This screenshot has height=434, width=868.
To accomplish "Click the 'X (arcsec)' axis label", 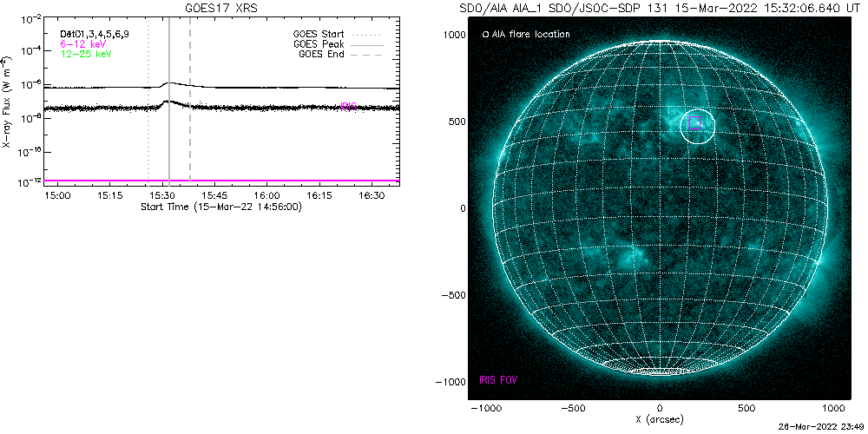I will [660, 419].
